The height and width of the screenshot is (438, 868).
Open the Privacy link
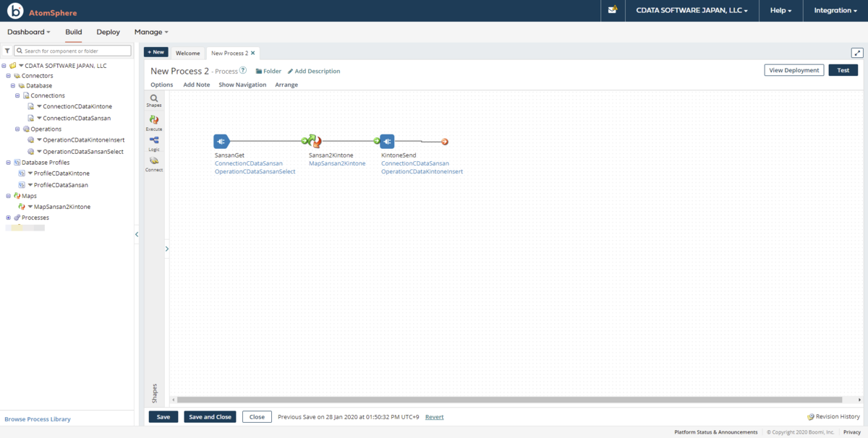(851, 432)
